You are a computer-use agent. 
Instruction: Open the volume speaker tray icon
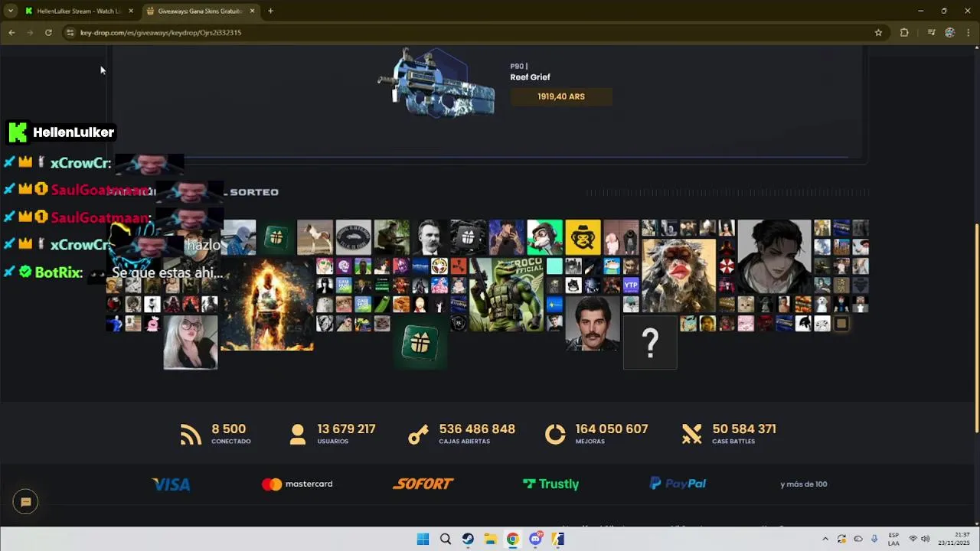click(925, 539)
